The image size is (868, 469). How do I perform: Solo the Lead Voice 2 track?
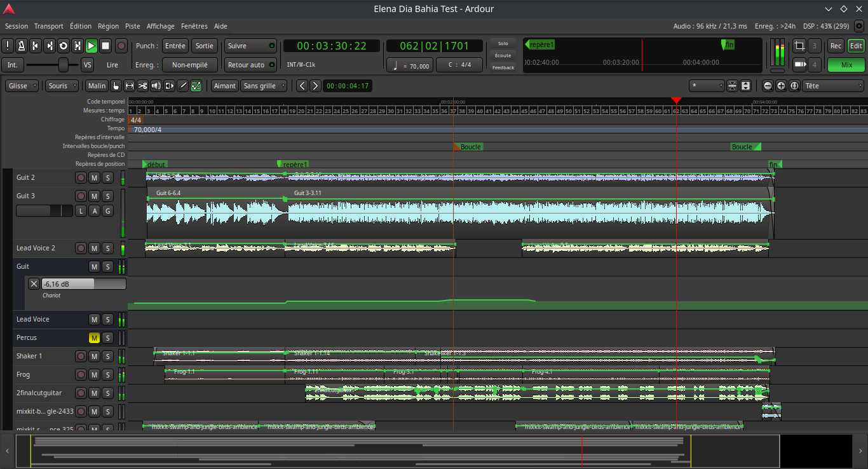107,248
